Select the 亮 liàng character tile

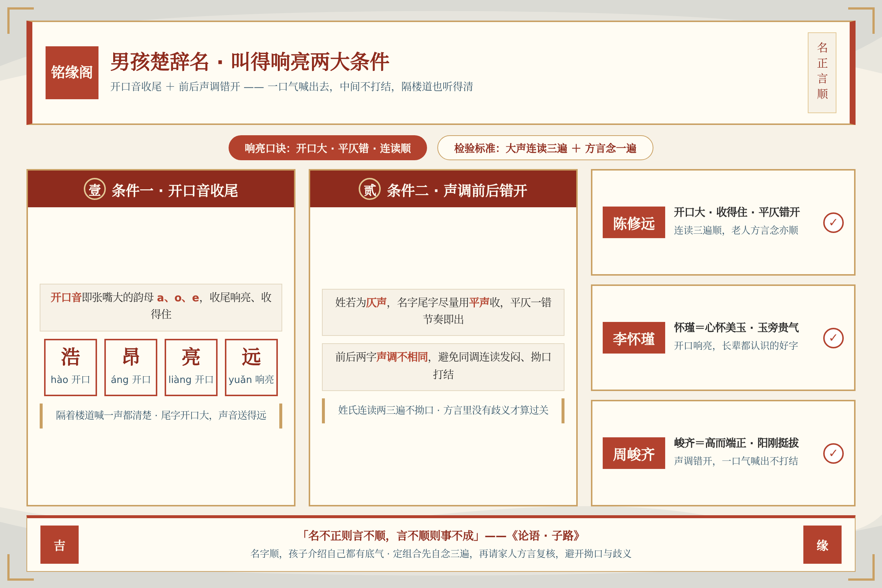(191, 367)
